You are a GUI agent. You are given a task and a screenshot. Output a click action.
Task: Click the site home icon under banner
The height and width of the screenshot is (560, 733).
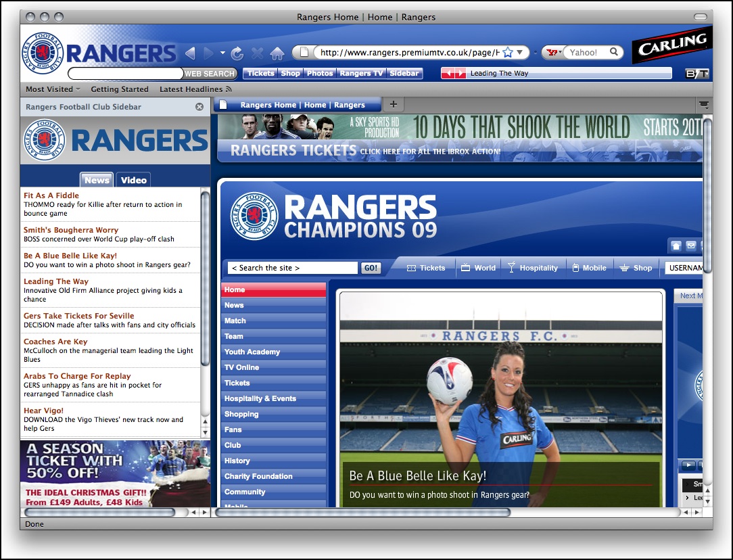(x=676, y=246)
